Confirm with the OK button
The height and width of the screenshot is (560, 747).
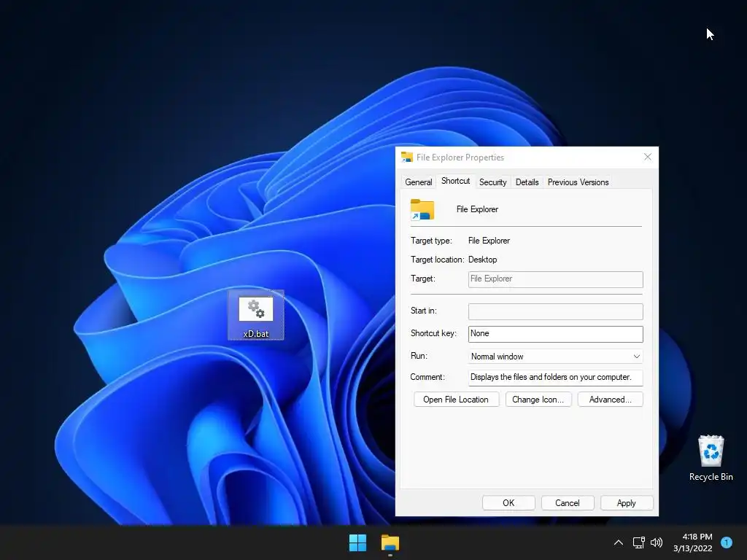(508, 503)
